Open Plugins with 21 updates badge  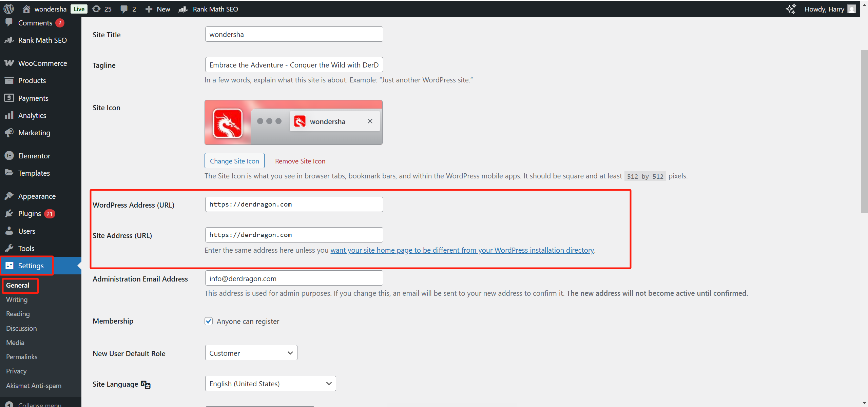[30, 214]
